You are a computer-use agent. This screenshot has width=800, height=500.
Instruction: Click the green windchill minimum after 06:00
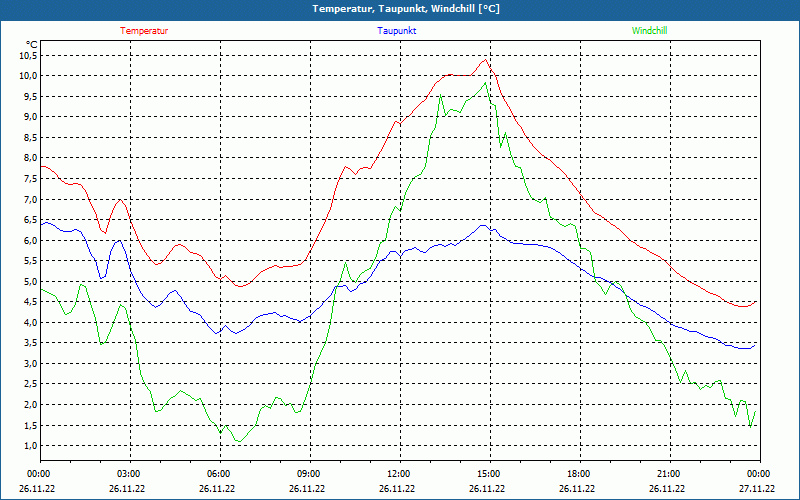point(239,441)
